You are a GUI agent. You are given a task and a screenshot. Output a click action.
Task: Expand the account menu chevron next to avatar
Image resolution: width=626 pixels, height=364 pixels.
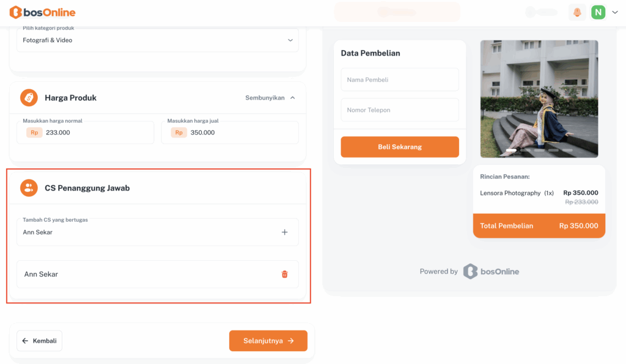614,12
